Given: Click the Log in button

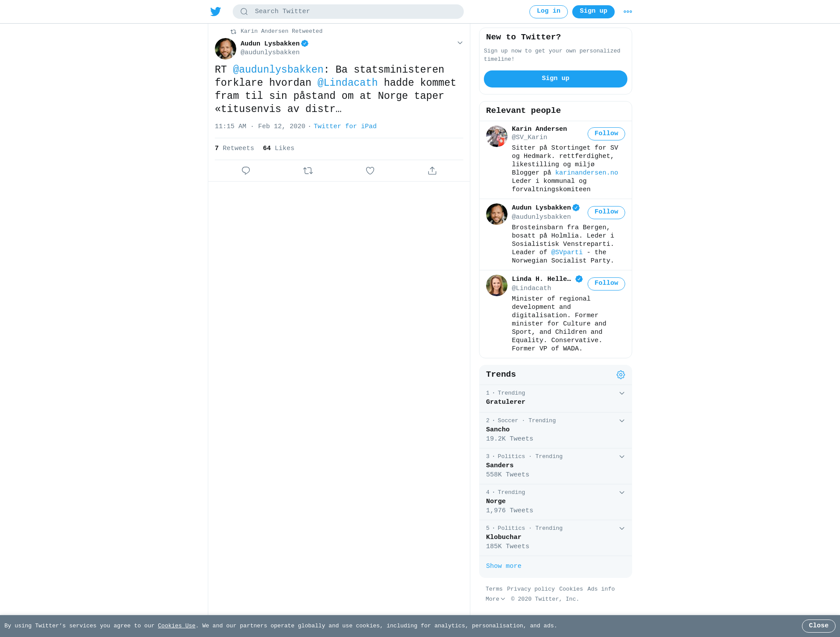Looking at the screenshot, I should 549,12.
